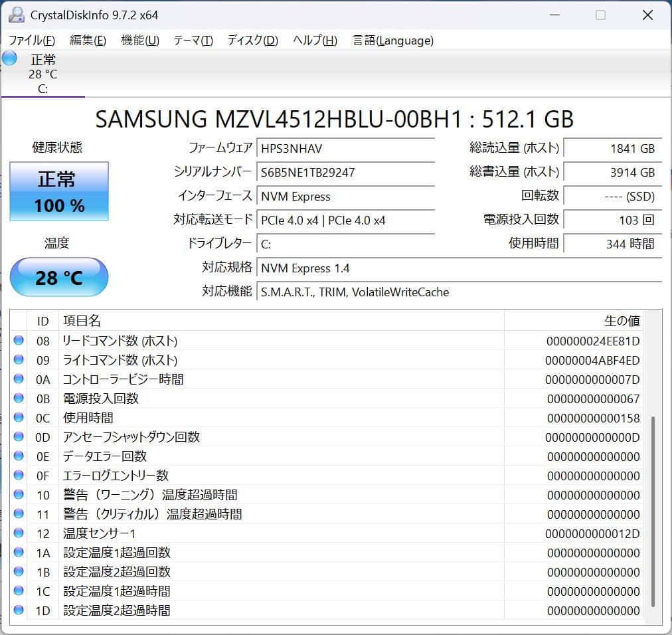Select raw value 000000024EE81D
The image size is (672, 635).
pos(593,341)
